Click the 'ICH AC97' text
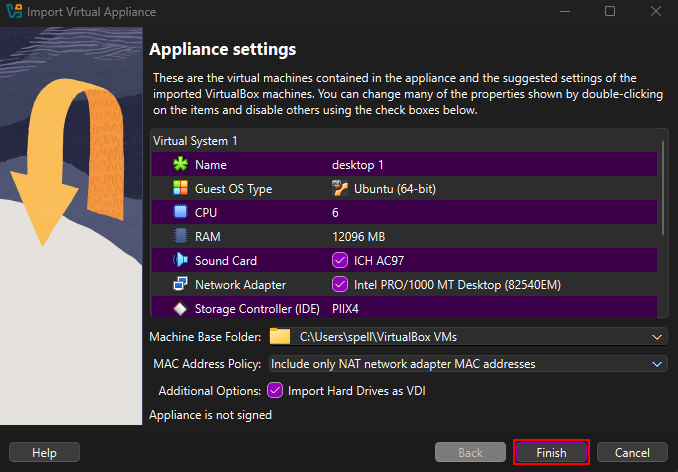Viewport: 678px width, 472px height. point(379,261)
